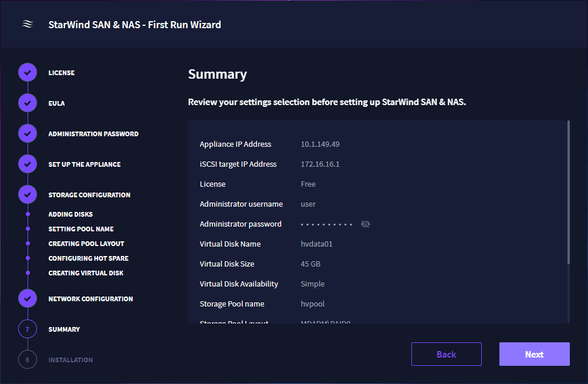
Task: Select the Setting Pool Name sub-step
Action: pyautogui.click(x=81, y=229)
